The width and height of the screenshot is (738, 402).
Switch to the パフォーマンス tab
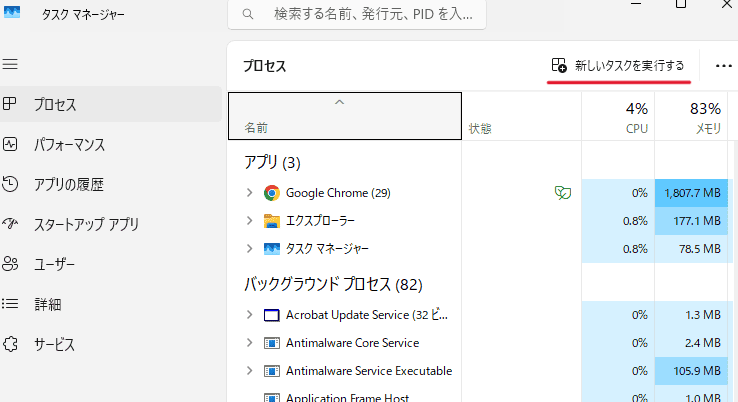pos(111,144)
